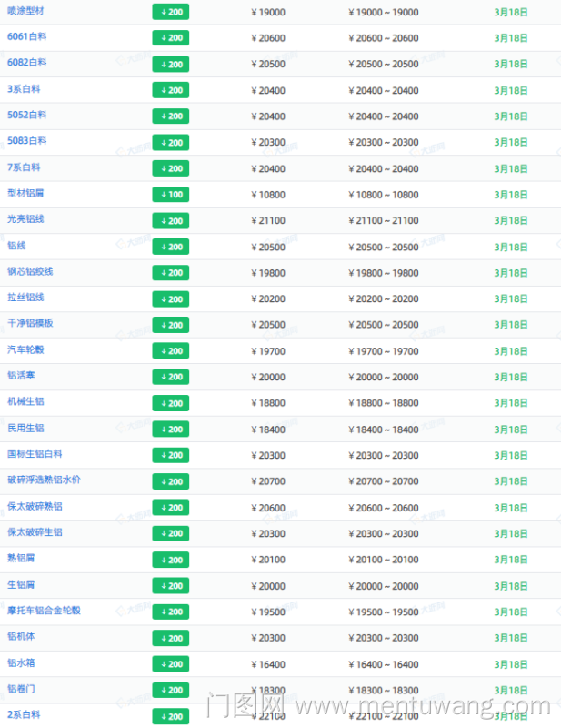Click the 3月18日 date in 铝机体 row

coord(510,638)
